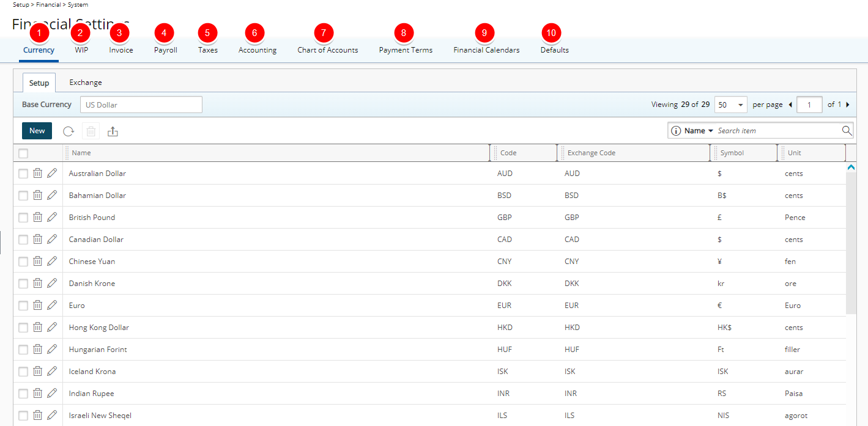
Task: Click the search magnifier icon
Action: point(847,130)
